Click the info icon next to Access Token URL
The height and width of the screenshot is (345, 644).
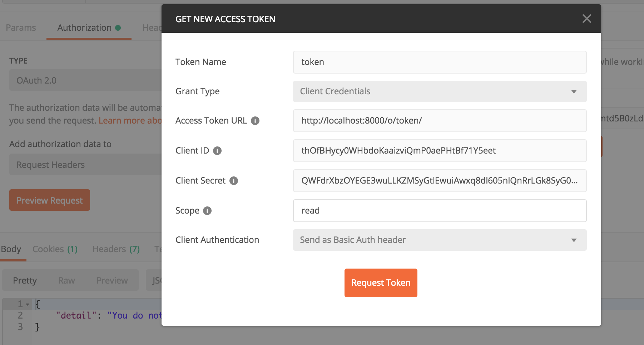(x=255, y=121)
